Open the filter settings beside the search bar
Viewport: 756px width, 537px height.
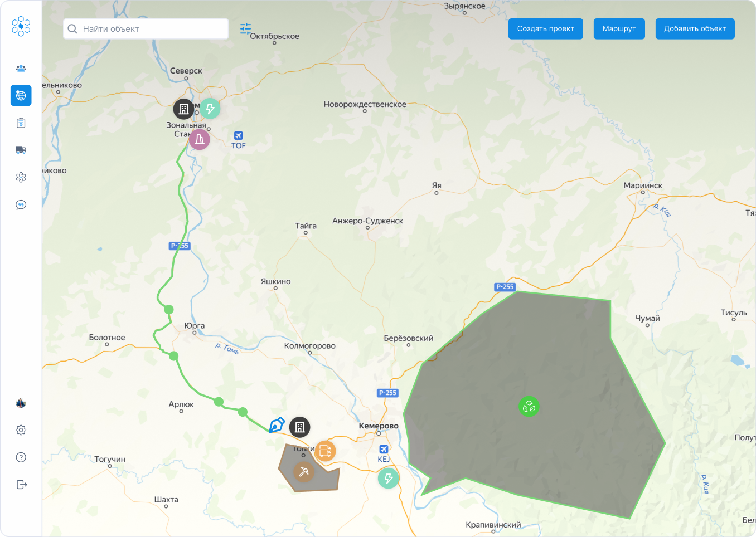point(245,28)
